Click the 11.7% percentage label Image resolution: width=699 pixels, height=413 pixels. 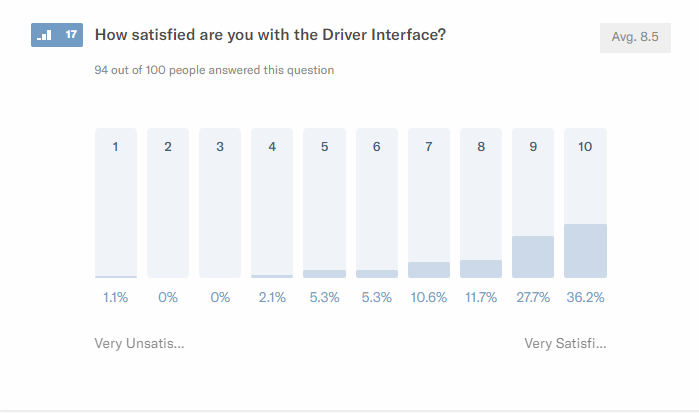coord(481,297)
